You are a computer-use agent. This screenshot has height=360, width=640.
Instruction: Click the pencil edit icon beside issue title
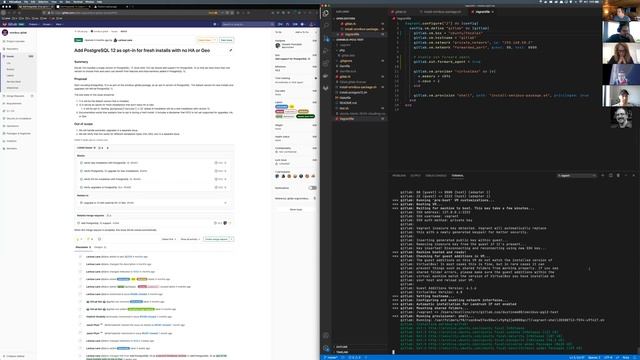(231, 51)
